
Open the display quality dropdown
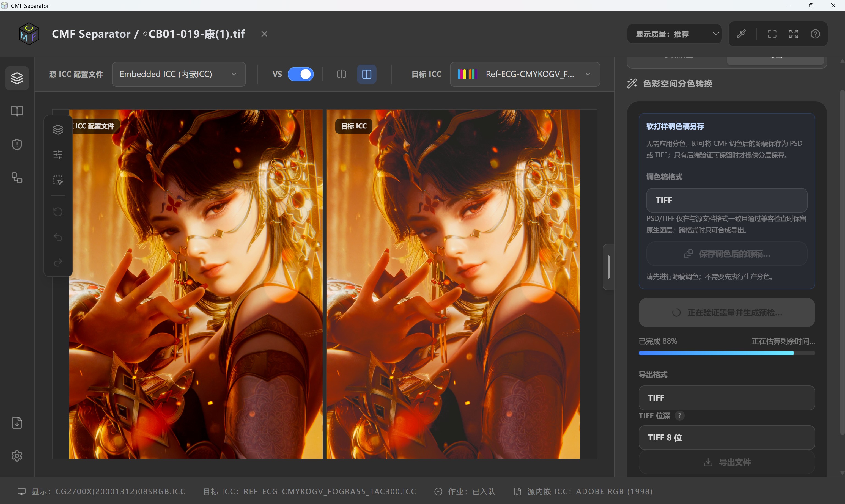pyautogui.click(x=674, y=34)
